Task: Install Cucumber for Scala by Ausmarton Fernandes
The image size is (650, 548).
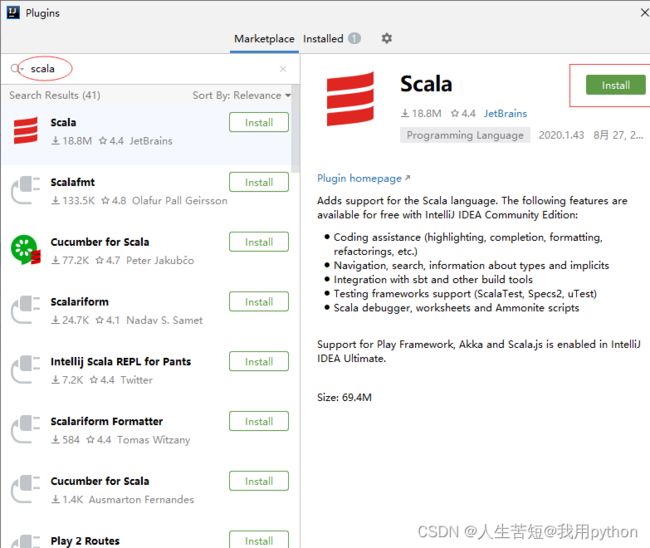Action: [259, 481]
